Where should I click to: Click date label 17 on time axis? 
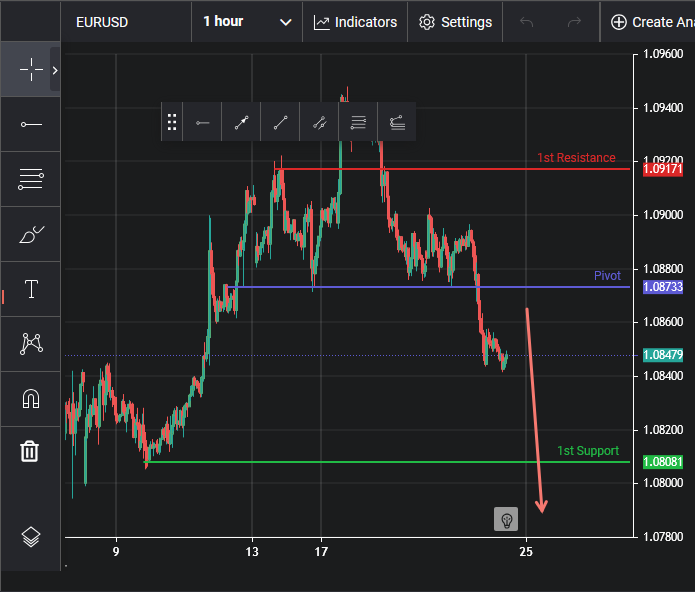tap(321, 552)
